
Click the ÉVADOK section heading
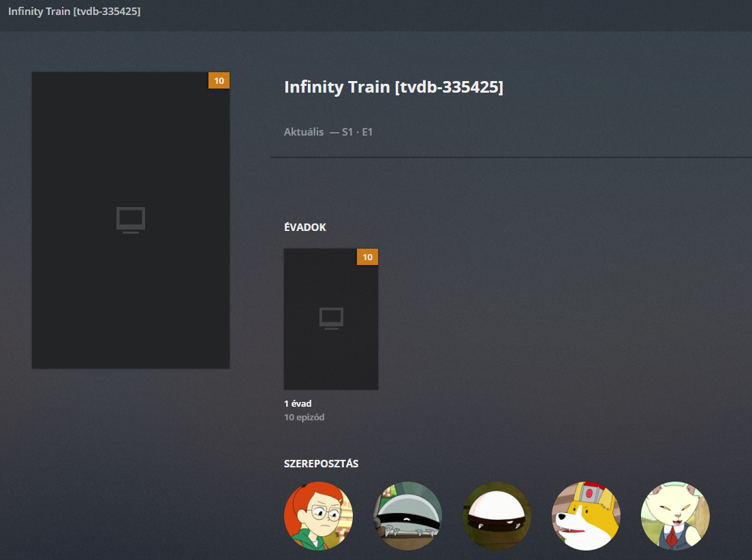[x=304, y=227]
